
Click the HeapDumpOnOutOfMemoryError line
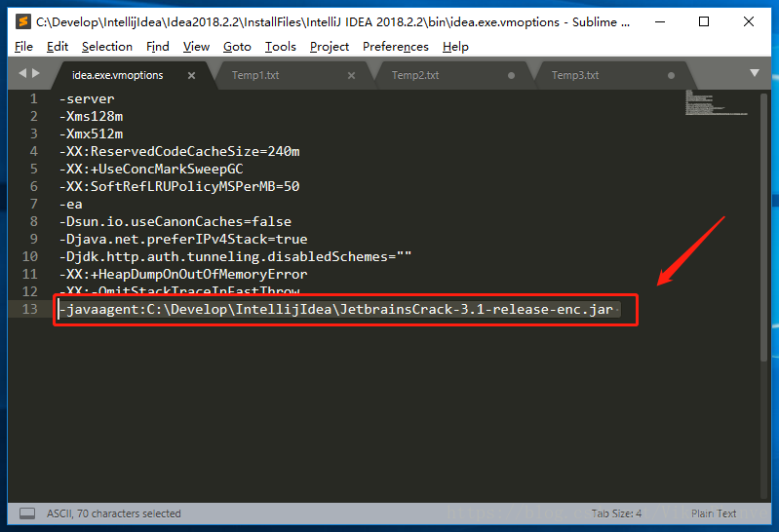(183, 274)
